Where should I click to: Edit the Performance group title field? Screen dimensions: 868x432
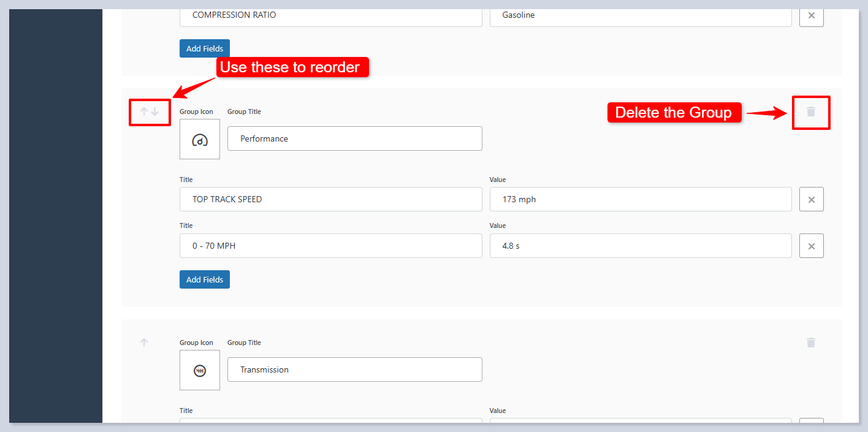click(x=354, y=138)
